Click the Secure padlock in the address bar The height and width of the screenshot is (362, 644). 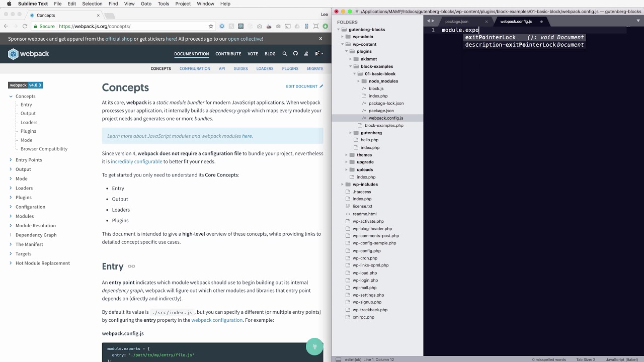coord(36,26)
